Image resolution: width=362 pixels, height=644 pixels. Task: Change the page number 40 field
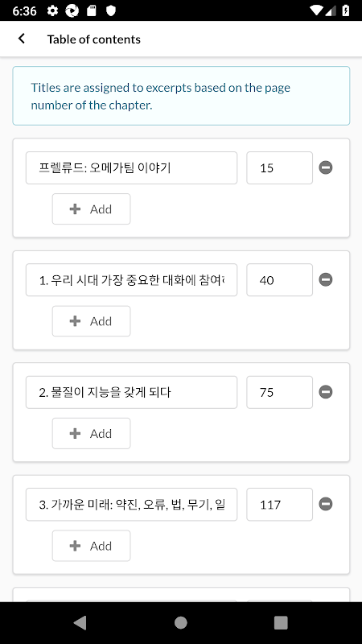tap(279, 280)
